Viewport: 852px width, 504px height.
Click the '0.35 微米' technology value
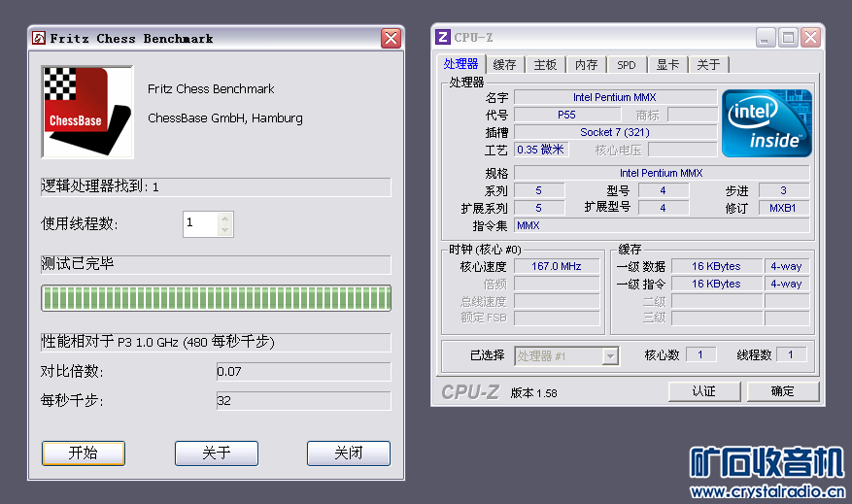[541, 150]
